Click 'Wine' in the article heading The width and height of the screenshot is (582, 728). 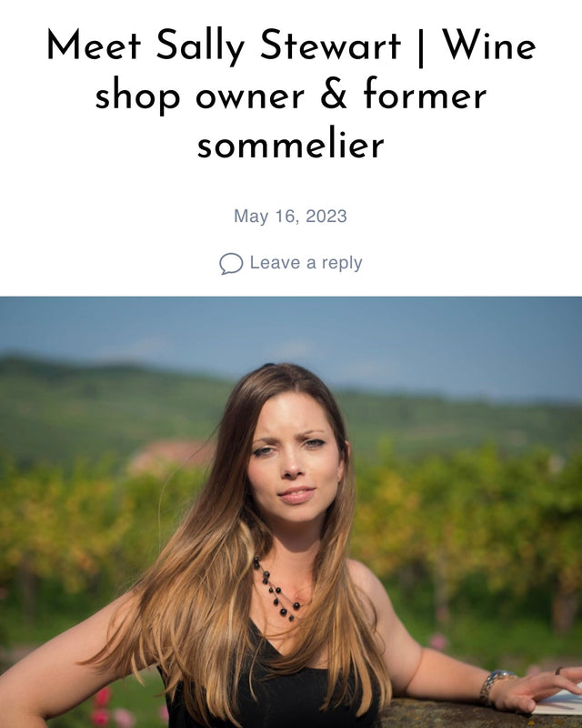point(488,45)
